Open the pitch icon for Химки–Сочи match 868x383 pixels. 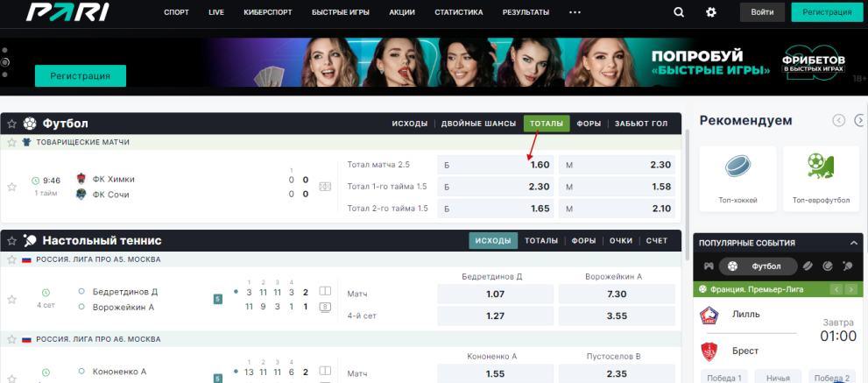click(x=326, y=187)
